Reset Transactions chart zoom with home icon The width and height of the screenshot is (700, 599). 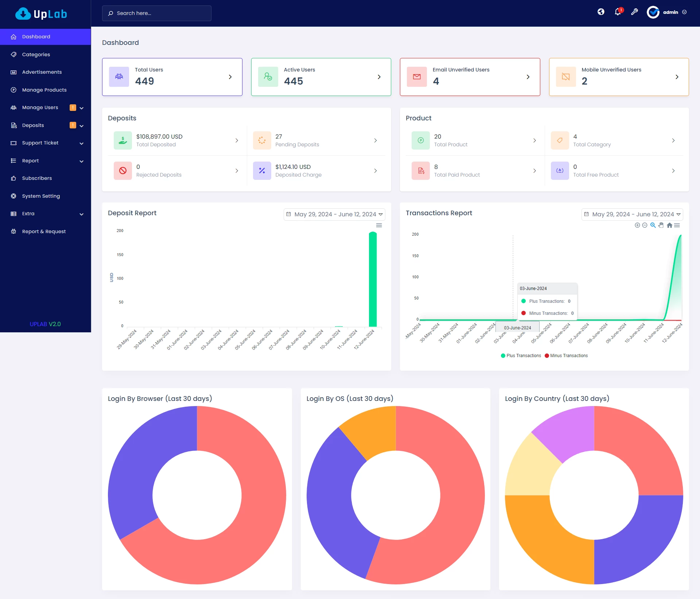669,225
